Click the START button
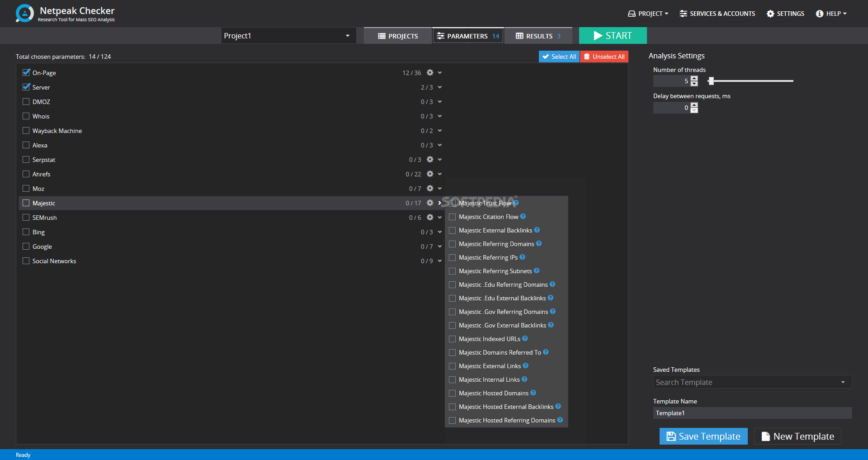This screenshot has height=460, width=868. tap(613, 36)
